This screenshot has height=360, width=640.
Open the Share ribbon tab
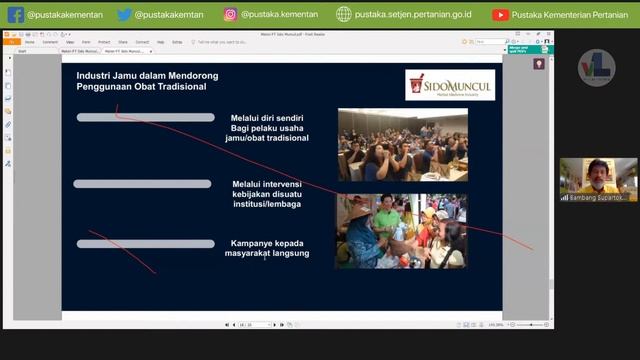coord(123,42)
